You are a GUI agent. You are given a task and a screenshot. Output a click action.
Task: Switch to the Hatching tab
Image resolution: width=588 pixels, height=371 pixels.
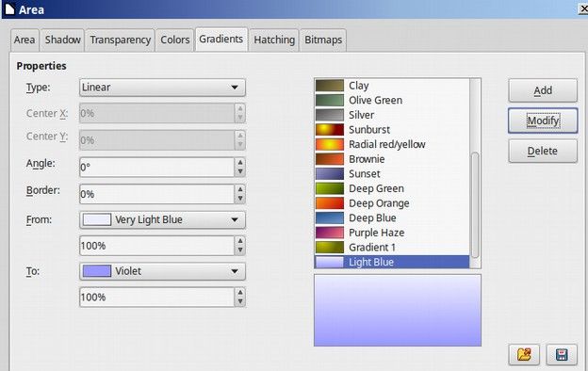click(x=274, y=40)
